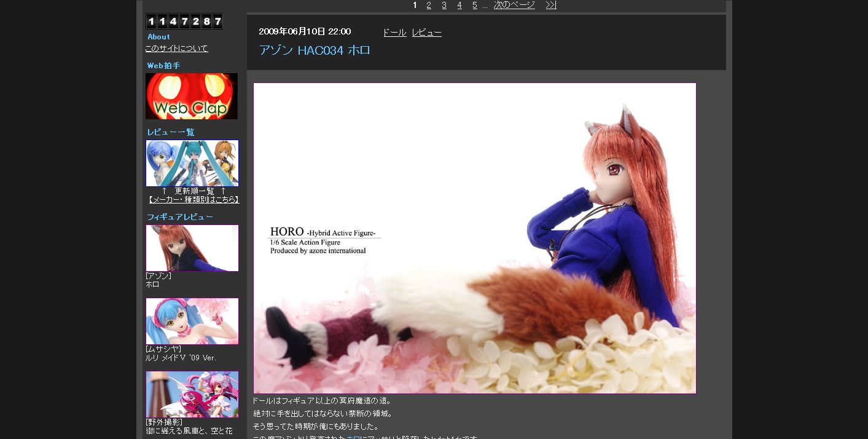The image size is (868, 439).
Task: Click the Web Clap pumpkin banner
Action: (x=192, y=96)
